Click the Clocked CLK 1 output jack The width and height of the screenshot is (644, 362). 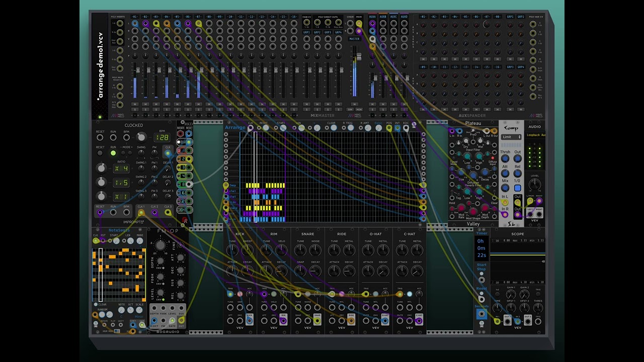tap(141, 213)
